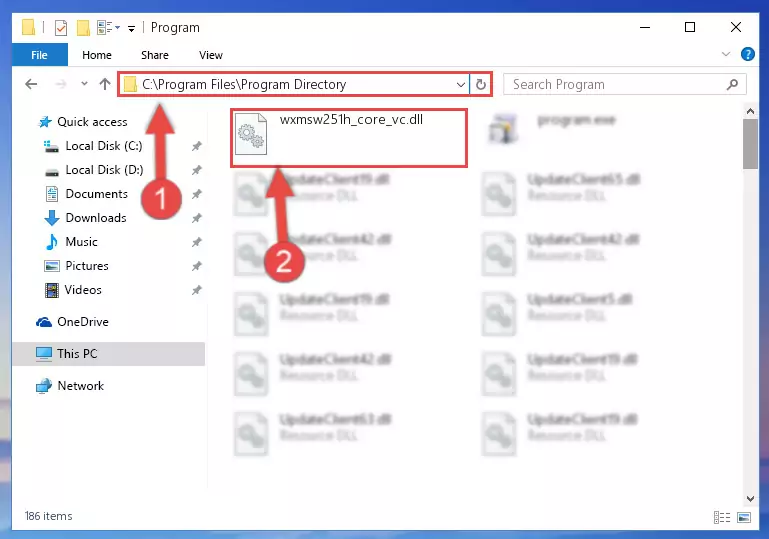Open Videos in the sidebar
769x539 pixels.
[x=83, y=290]
